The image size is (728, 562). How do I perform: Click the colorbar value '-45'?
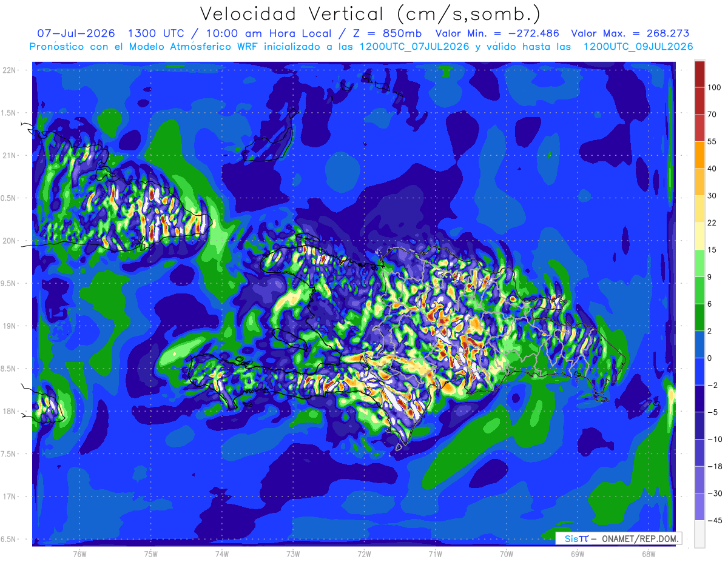coord(715,521)
